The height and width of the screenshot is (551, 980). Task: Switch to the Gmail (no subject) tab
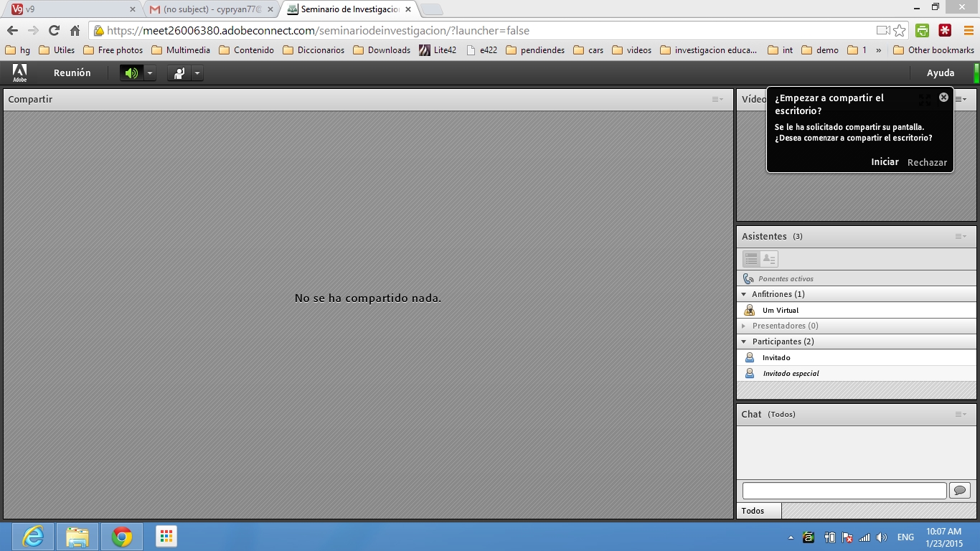point(212,9)
